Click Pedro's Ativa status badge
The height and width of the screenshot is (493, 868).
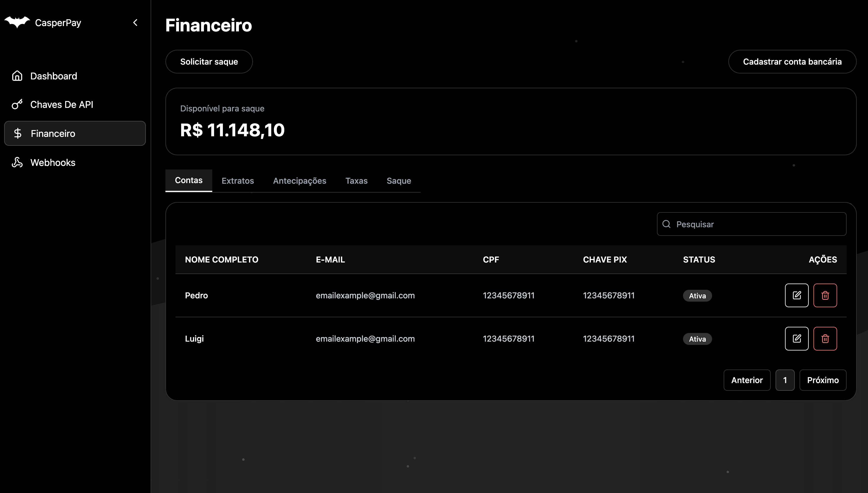click(x=697, y=296)
